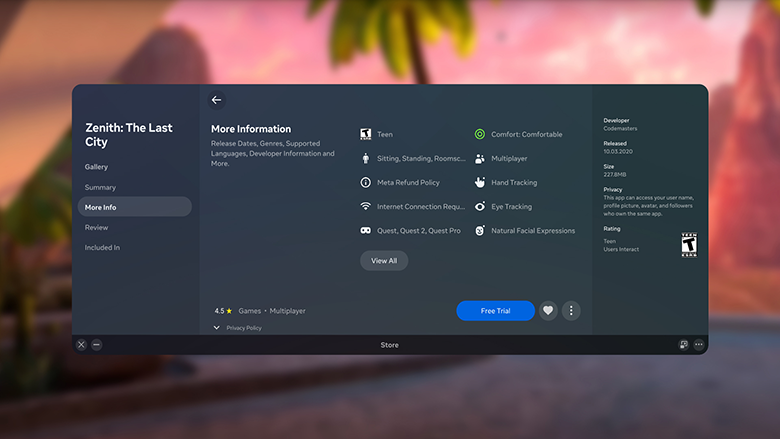Click the Teen ESRB rating icon

tap(366, 134)
